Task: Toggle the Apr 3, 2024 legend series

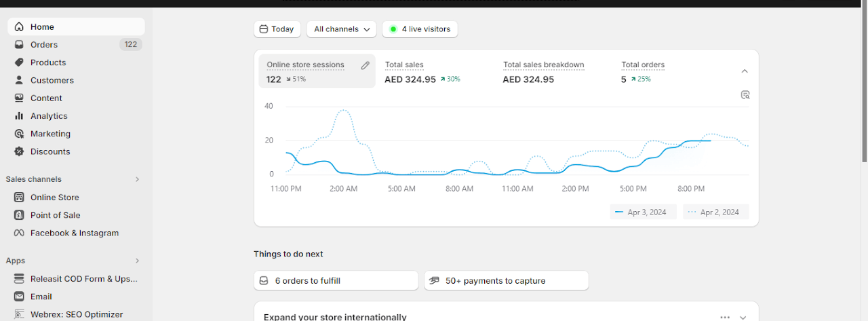Action: tap(641, 212)
